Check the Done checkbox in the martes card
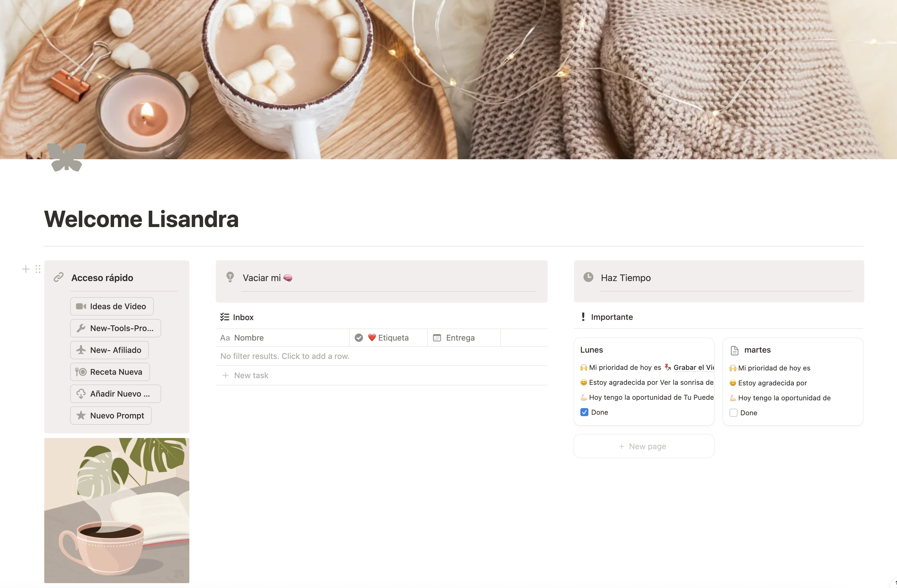This screenshot has width=897, height=588. (x=734, y=413)
